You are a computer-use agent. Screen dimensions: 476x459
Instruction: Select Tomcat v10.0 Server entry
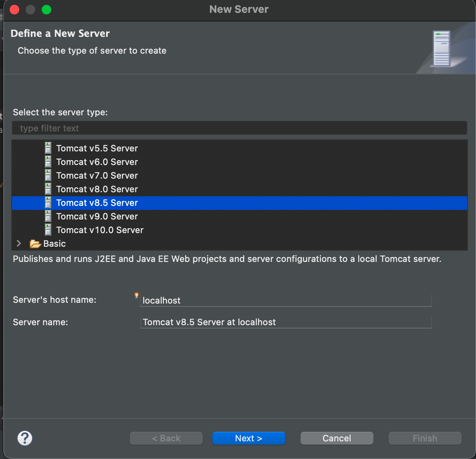[100, 230]
